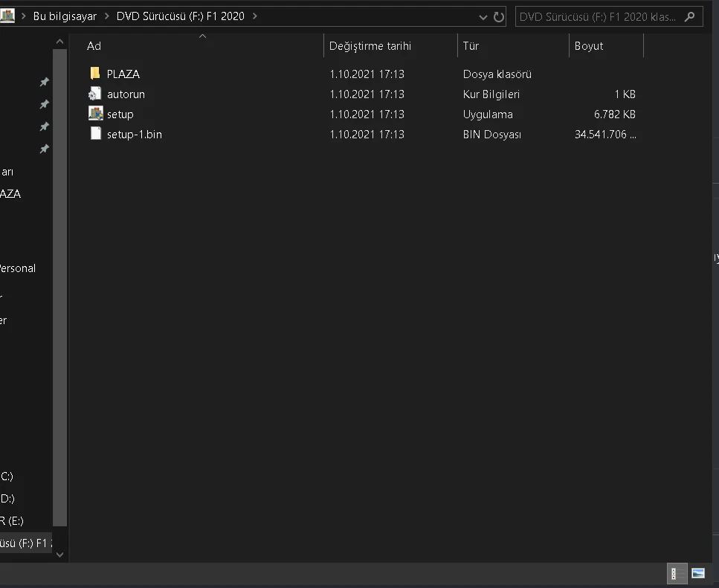Click the refresh button in address bar
This screenshot has width=719, height=588.
click(498, 16)
